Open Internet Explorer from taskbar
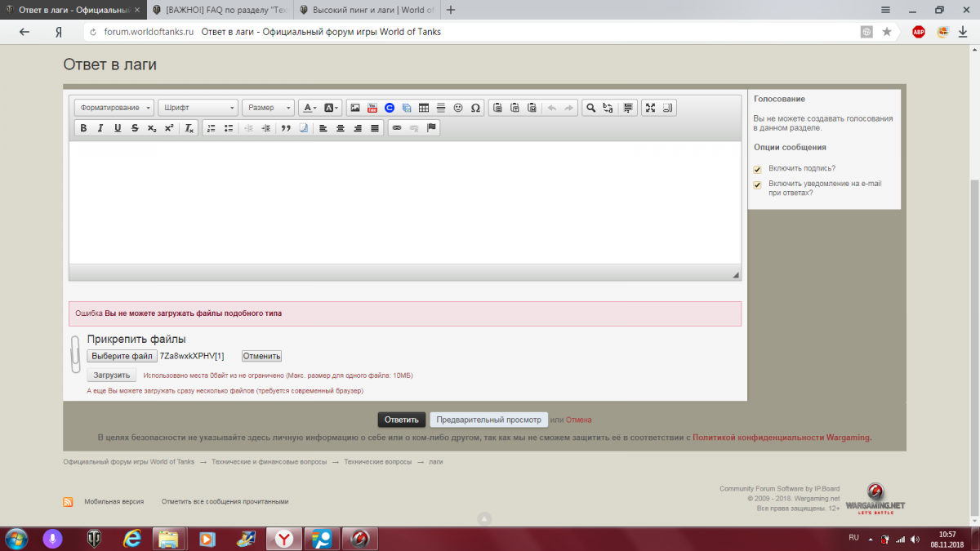 tap(131, 539)
